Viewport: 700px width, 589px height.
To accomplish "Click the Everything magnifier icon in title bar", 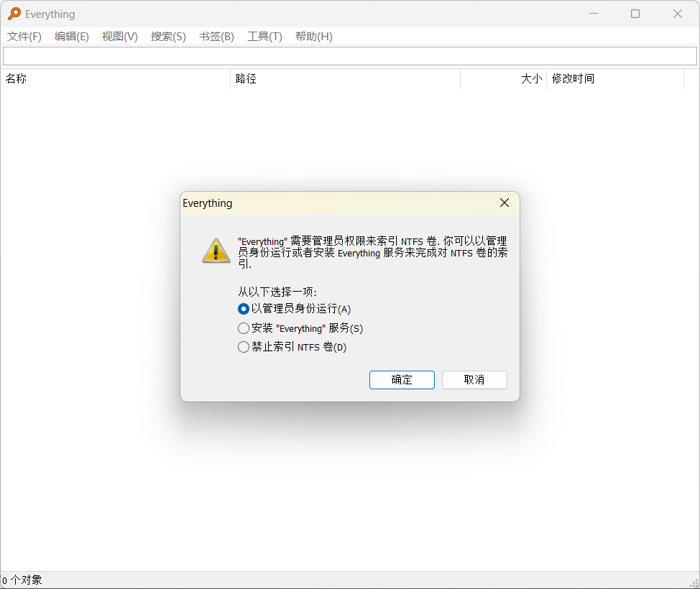I will pyautogui.click(x=14, y=14).
